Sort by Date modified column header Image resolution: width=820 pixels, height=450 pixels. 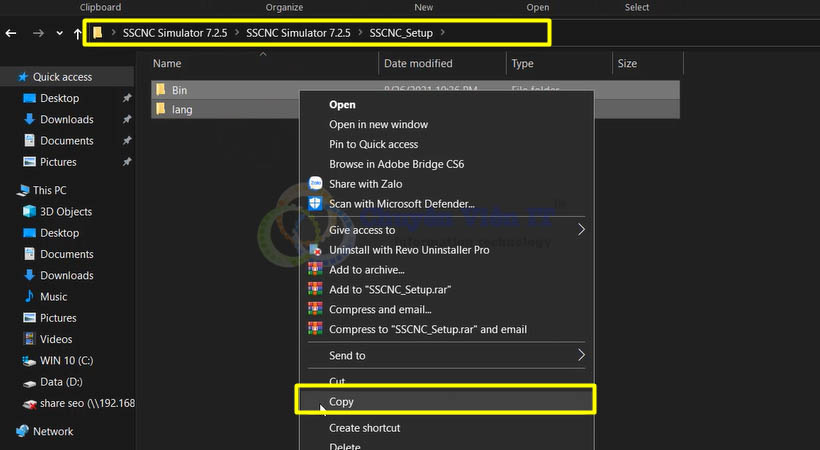point(417,63)
